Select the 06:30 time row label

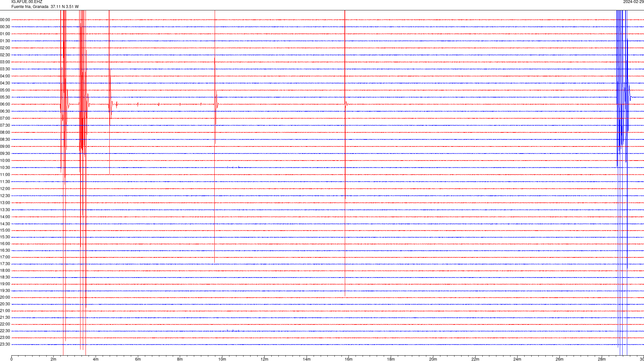click(5, 111)
